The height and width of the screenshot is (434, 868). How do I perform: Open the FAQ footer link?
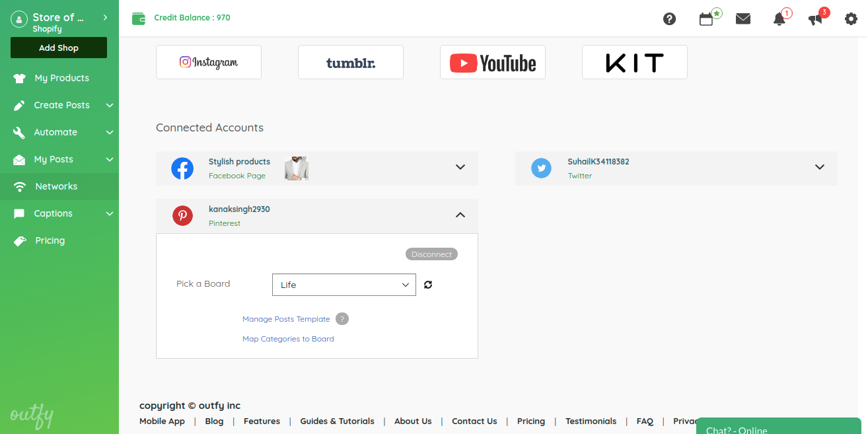click(645, 421)
